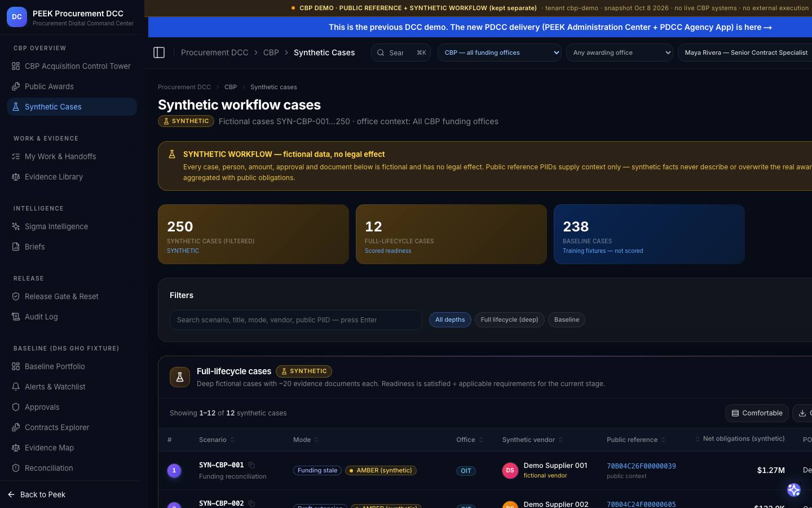Open Any awarding office dropdown

click(620, 52)
